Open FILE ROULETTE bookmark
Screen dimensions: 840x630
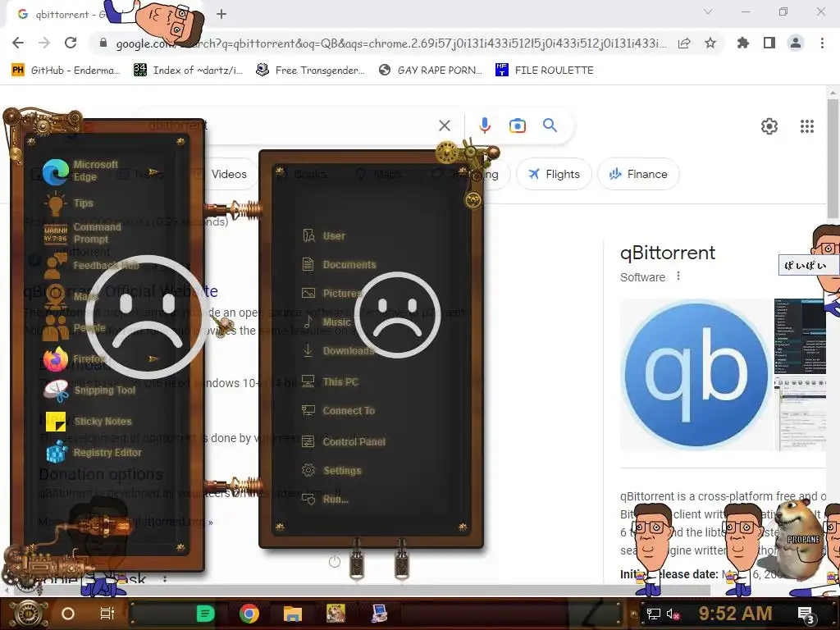coord(545,71)
